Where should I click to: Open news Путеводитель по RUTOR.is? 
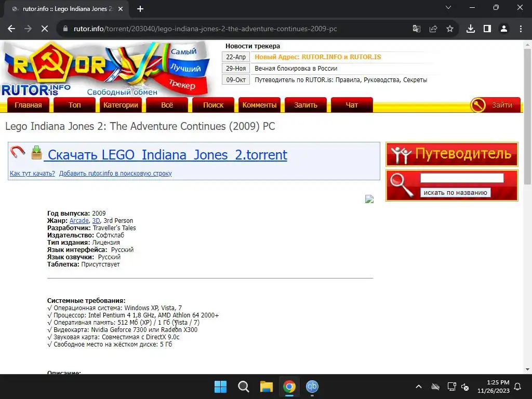click(341, 80)
